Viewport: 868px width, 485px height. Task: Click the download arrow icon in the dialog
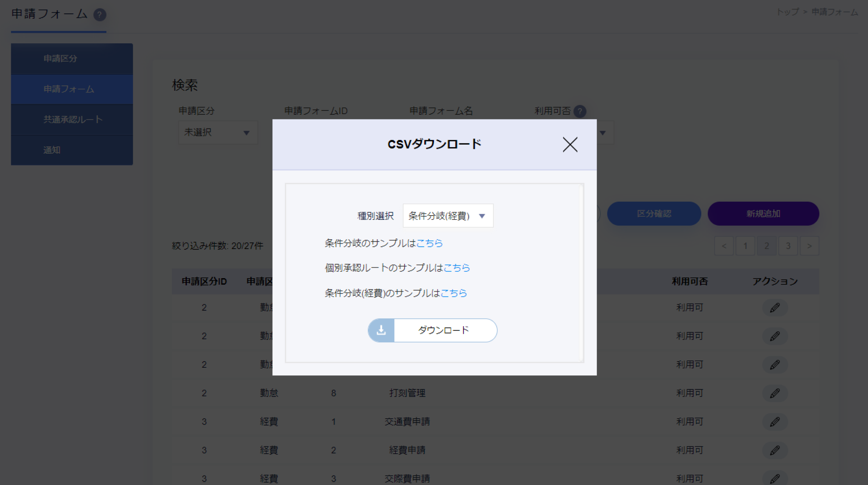(x=381, y=330)
